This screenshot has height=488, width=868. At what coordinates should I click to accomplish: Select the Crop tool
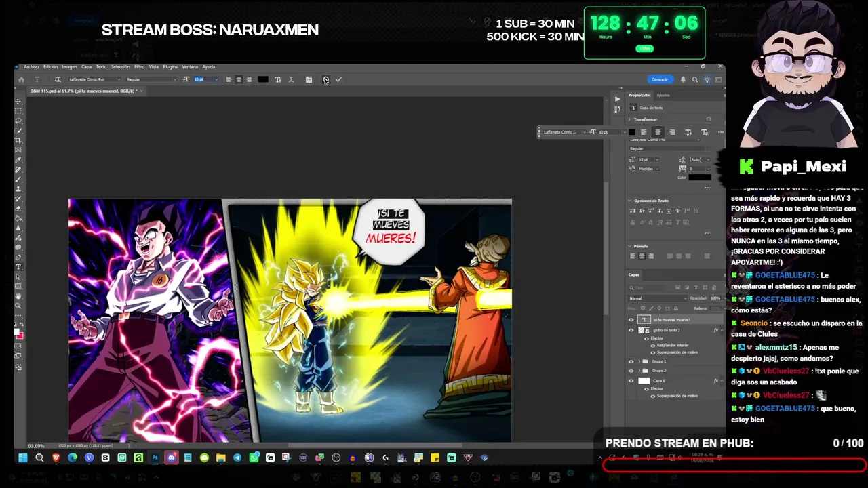click(18, 140)
